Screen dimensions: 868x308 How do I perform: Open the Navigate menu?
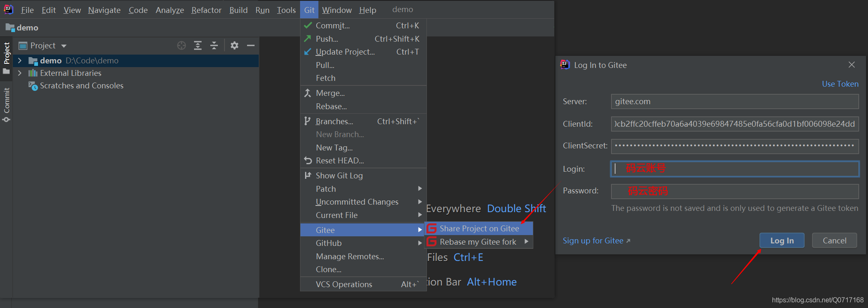104,10
